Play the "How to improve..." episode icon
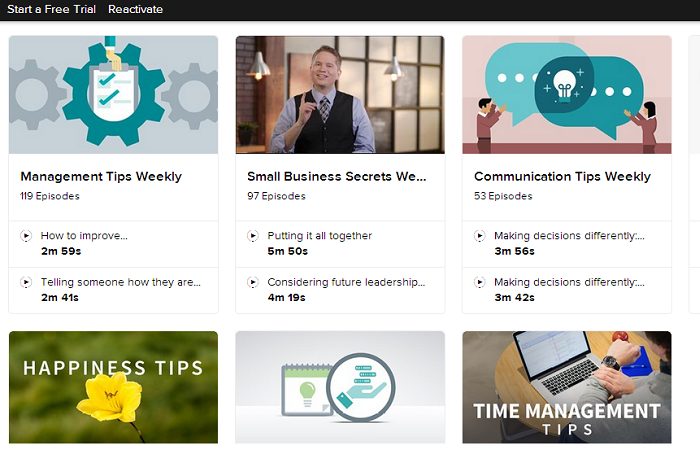700x450 pixels. pyautogui.click(x=26, y=236)
